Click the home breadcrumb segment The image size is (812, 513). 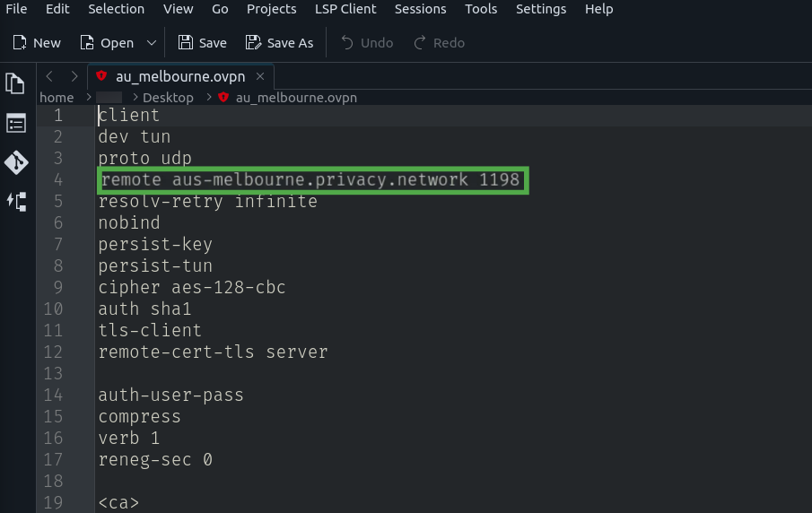(x=57, y=98)
